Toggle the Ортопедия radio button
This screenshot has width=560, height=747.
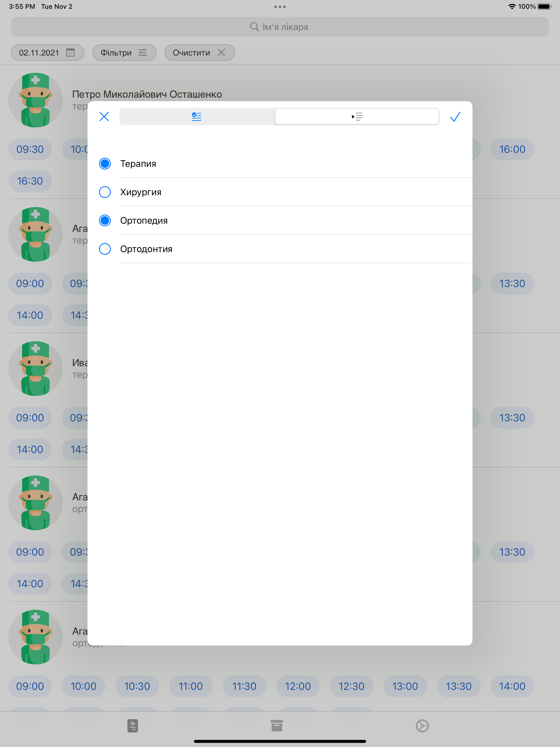coord(105,220)
